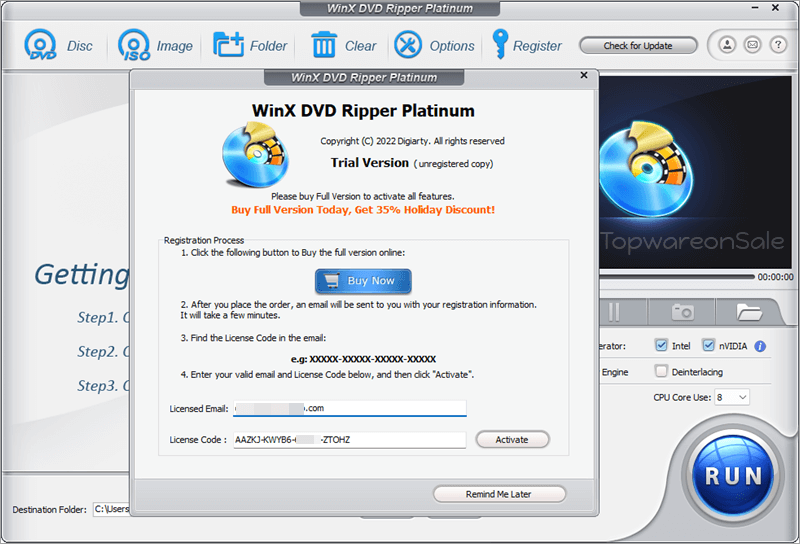Click the email envelope icon
Viewport: 800px width, 544px height.
[753, 45]
